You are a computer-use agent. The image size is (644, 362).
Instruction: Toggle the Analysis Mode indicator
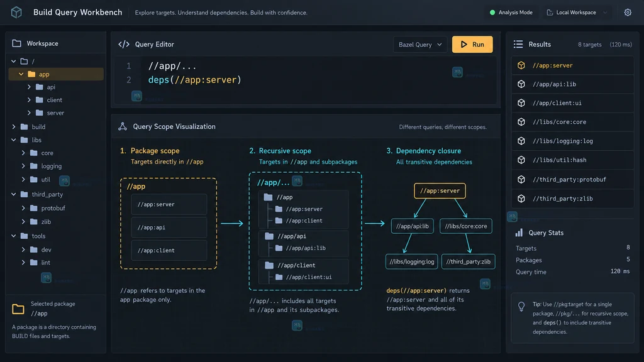coord(511,13)
